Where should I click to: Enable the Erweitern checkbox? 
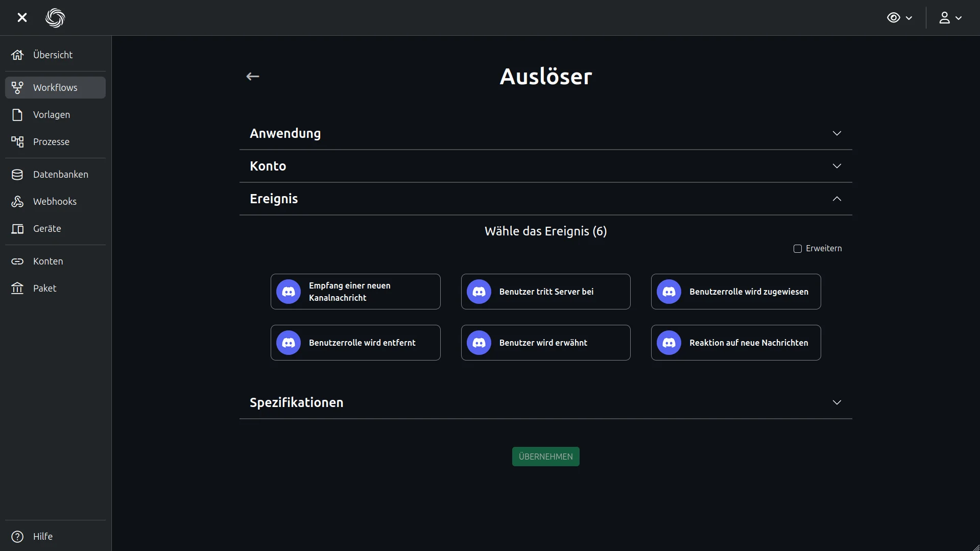coord(797,249)
